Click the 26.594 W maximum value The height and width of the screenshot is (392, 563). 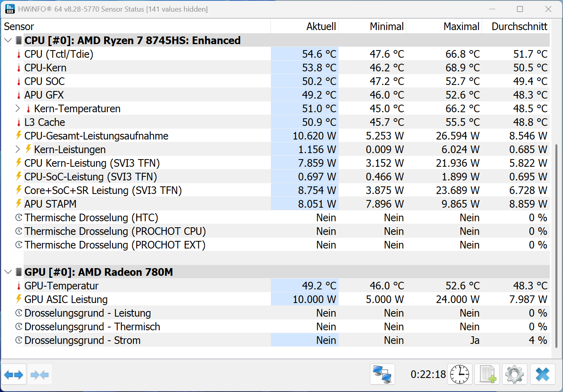(x=458, y=136)
